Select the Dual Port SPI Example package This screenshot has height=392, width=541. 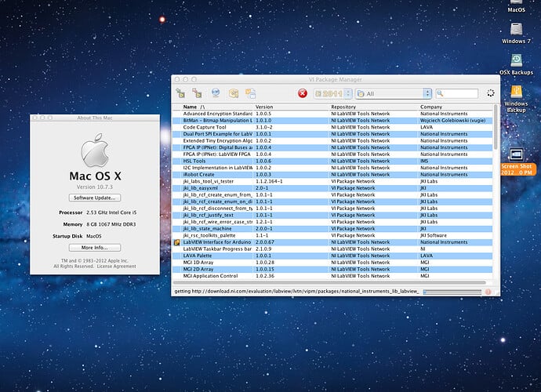tap(332, 134)
